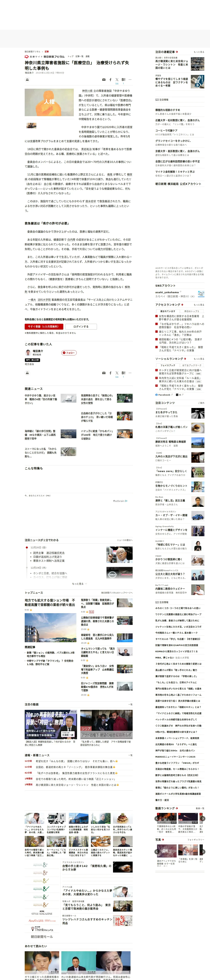210x980 pixels.
Task: Click mail share icon below the author section
Action: pos(104,373)
